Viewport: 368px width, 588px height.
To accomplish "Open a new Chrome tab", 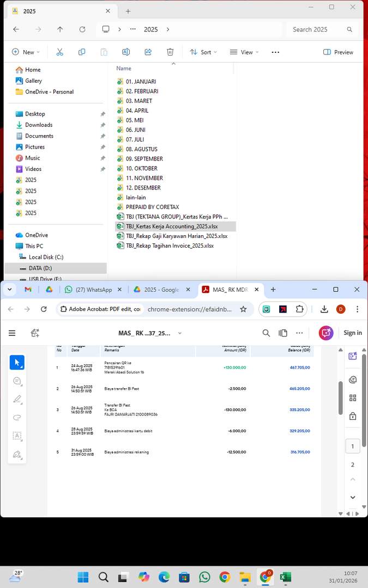I will pos(273,290).
